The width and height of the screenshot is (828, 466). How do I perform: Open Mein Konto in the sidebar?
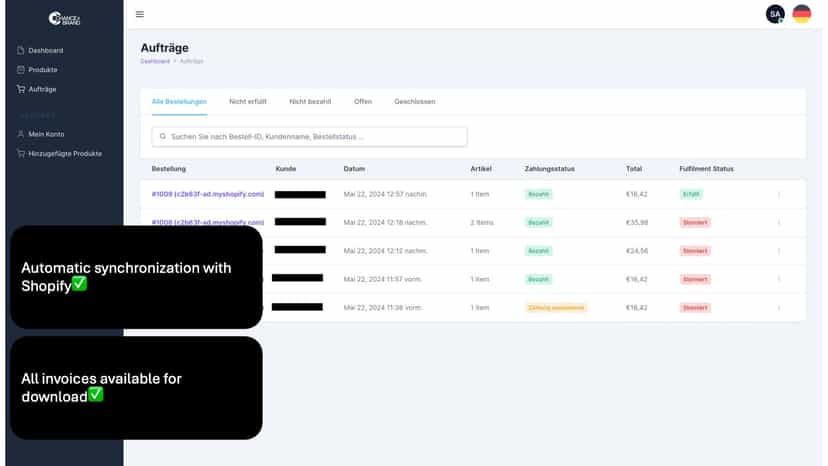click(46, 134)
